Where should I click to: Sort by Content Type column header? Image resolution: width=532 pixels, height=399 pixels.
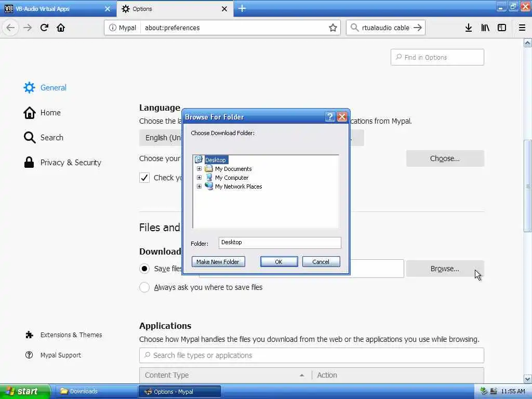pyautogui.click(x=225, y=375)
